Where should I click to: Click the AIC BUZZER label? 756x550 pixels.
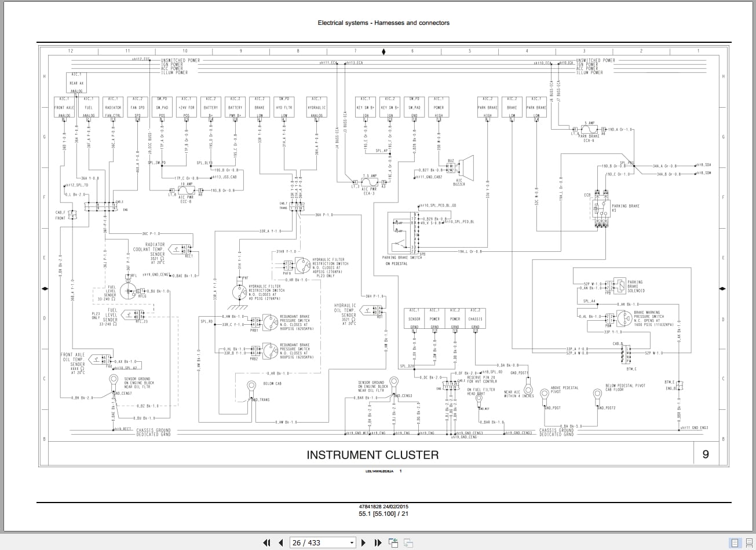459,182
